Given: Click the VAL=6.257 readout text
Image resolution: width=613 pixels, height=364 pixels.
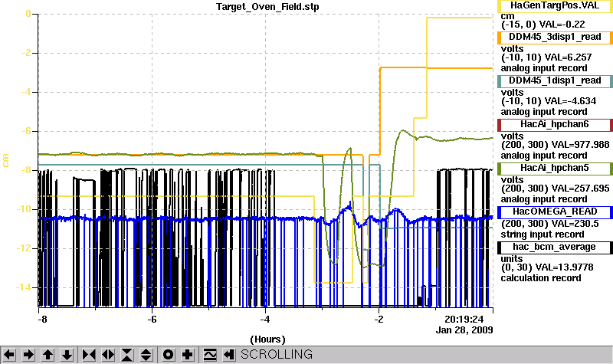Looking at the screenshot, I should pos(568,57).
